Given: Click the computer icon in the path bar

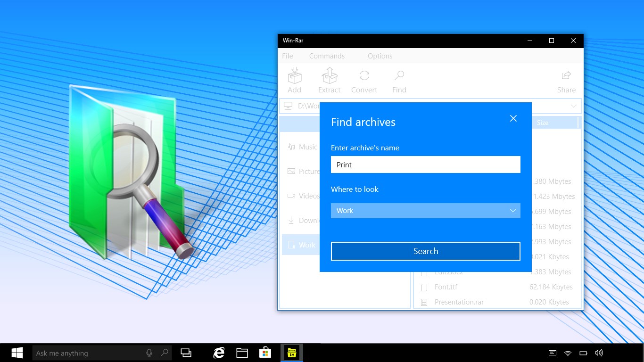Looking at the screenshot, I should pos(288,106).
